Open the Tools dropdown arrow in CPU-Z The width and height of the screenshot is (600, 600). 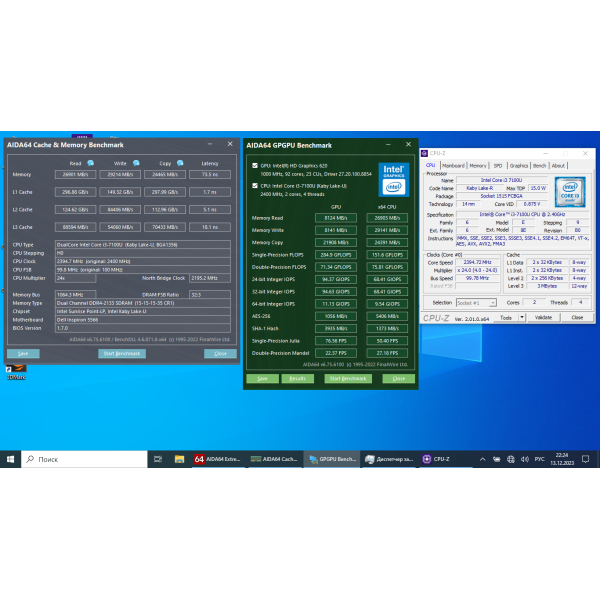click(522, 318)
